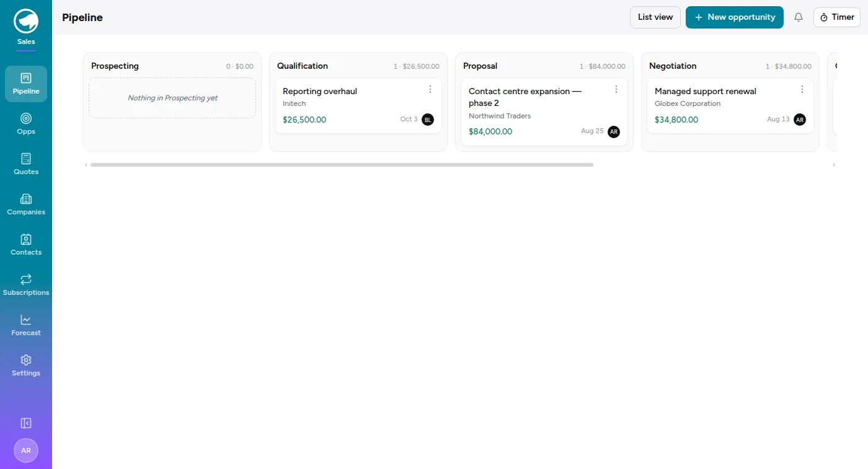Click the $34,800.00 amount on card
868x469 pixels.
676,120
